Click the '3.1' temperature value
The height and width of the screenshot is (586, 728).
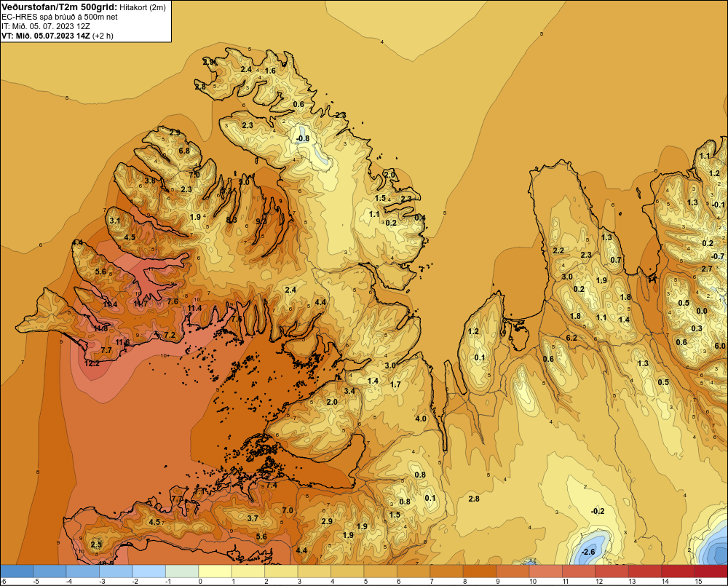click(x=115, y=221)
